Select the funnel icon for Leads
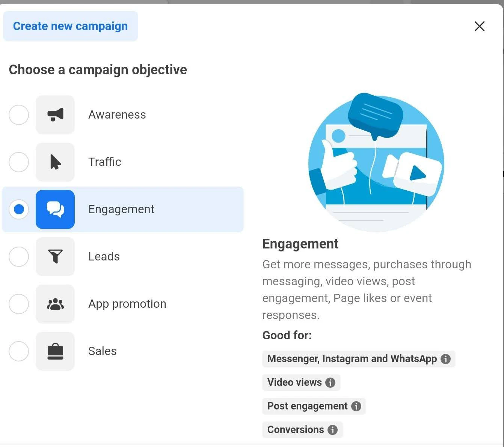504x447 pixels. 55,257
